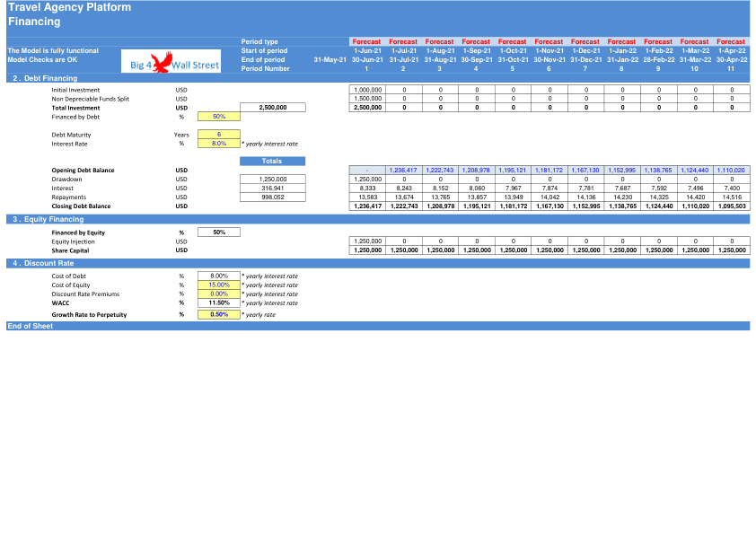Click the End of Sheet bar
The image size is (756, 535).
pyautogui.click(x=378, y=327)
